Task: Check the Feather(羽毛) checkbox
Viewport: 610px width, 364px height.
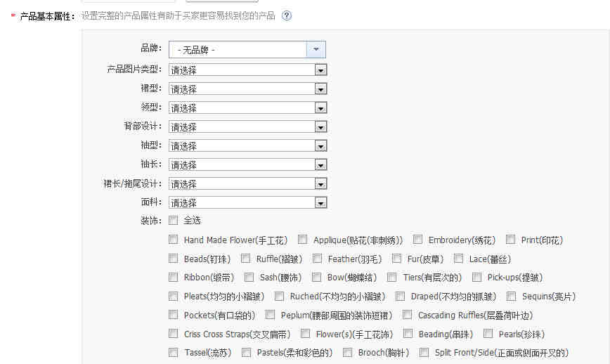Action: (317, 258)
